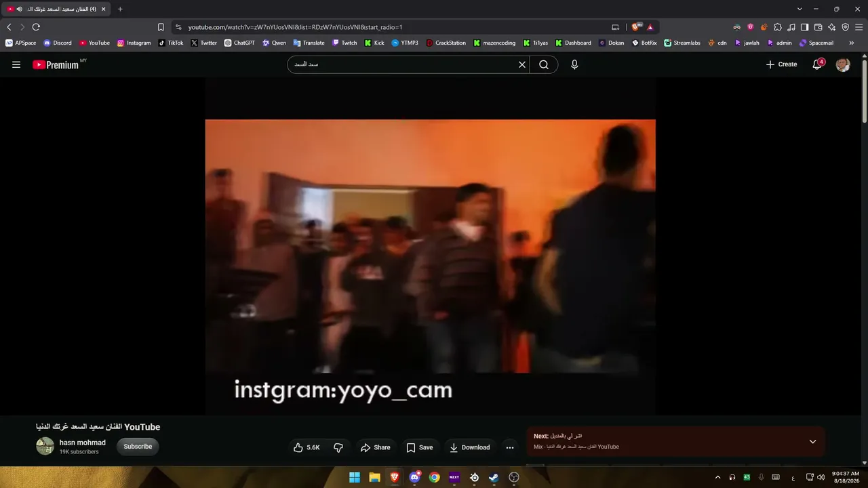Open the Brave Wallet icon
This screenshot has width=868, height=488.
[818, 27]
